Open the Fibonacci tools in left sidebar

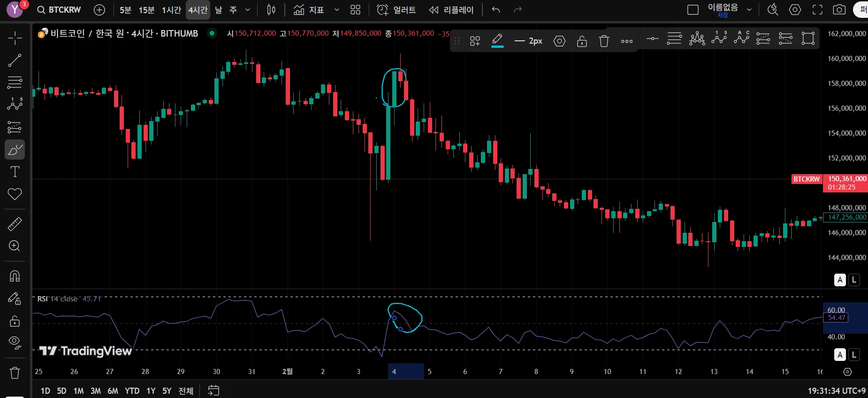[x=15, y=82]
